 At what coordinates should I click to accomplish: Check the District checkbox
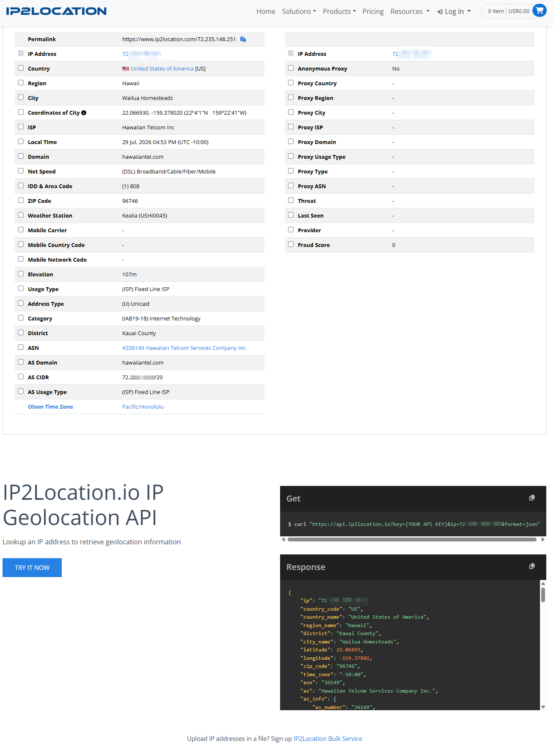click(21, 333)
